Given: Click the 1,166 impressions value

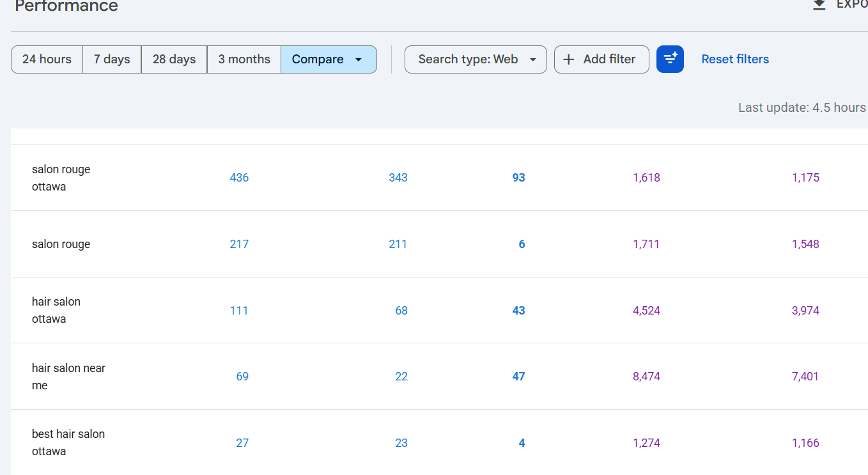Looking at the screenshot, I should point(805,443).
